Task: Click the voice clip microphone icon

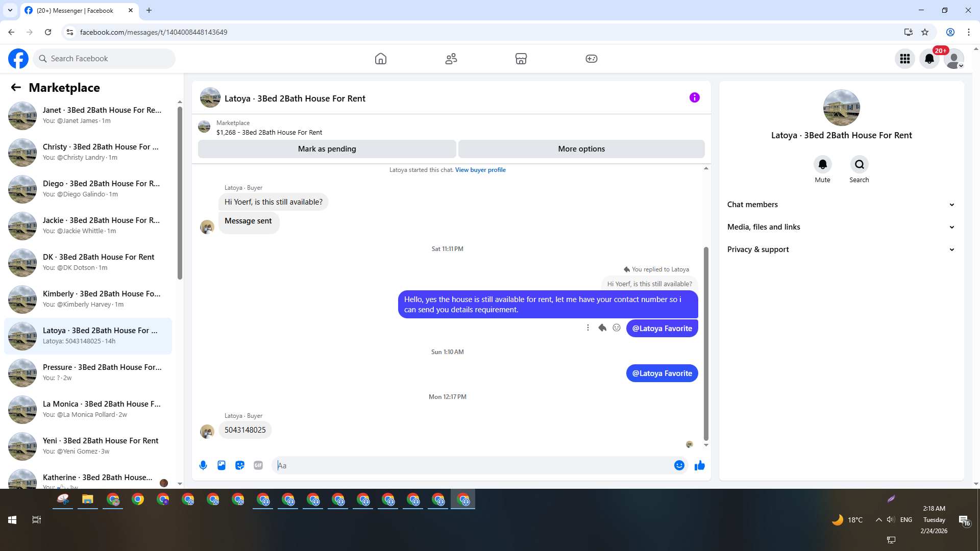Action: pyautogui.click(x=203, y=465)
